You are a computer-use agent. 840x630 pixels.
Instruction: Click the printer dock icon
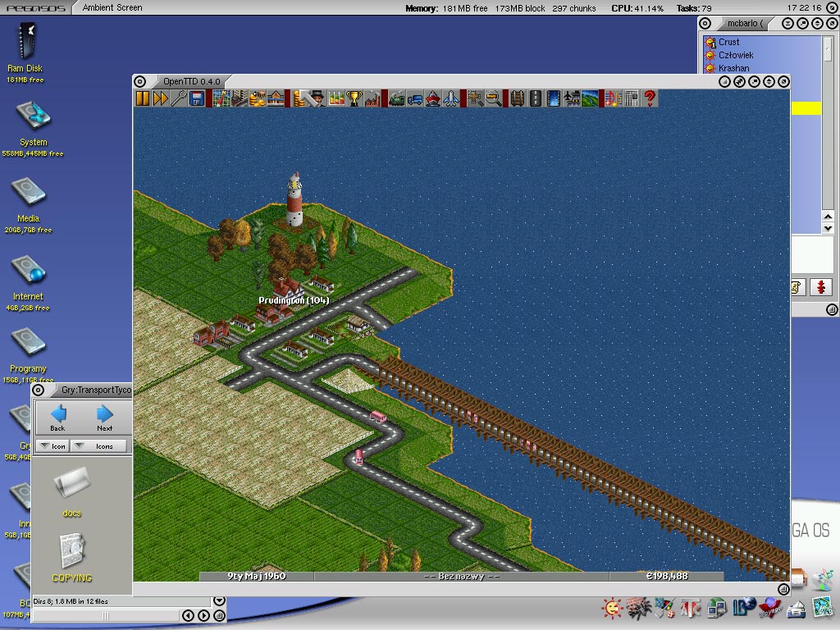click(797, 609)
